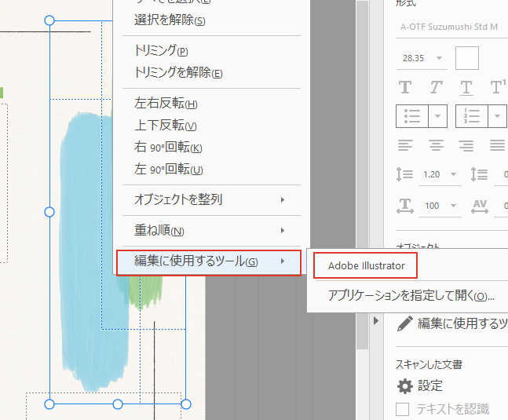Click the numbered list icon

pyautogui.click(x=472, y=116)
